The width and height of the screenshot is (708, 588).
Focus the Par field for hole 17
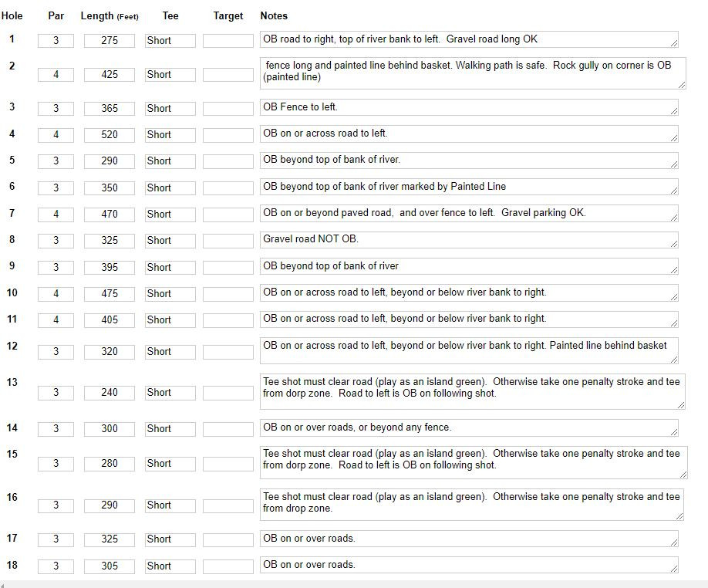56,539
